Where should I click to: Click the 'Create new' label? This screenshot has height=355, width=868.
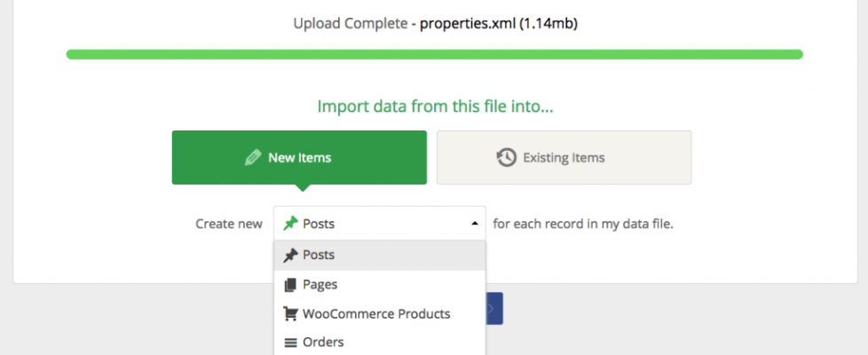[229, 225]
